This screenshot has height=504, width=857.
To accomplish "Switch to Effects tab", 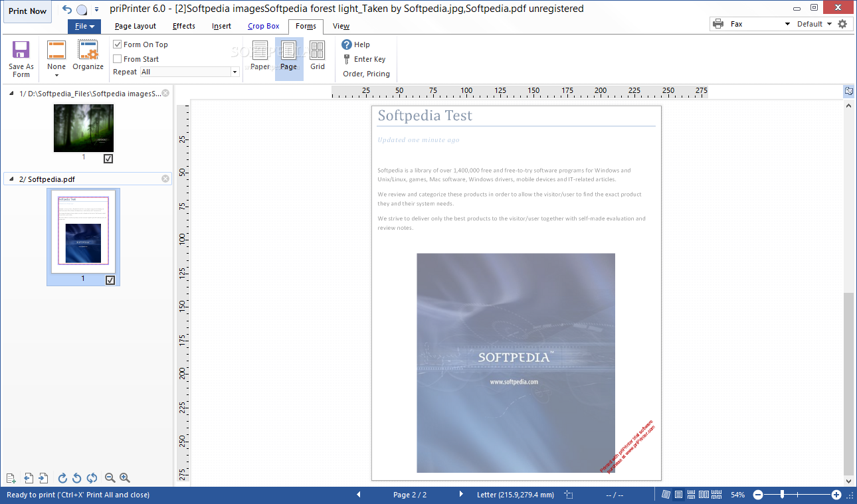I will (x=184, y=27).
